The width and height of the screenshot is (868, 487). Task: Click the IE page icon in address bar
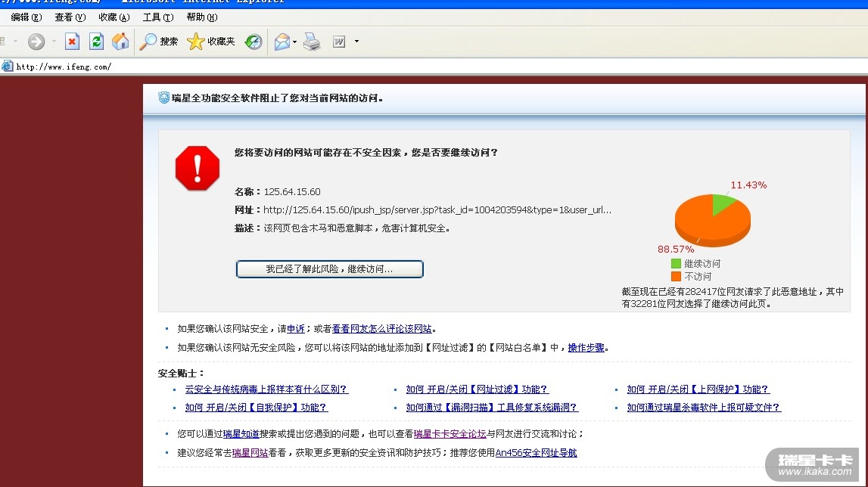(x=8, y=67)
